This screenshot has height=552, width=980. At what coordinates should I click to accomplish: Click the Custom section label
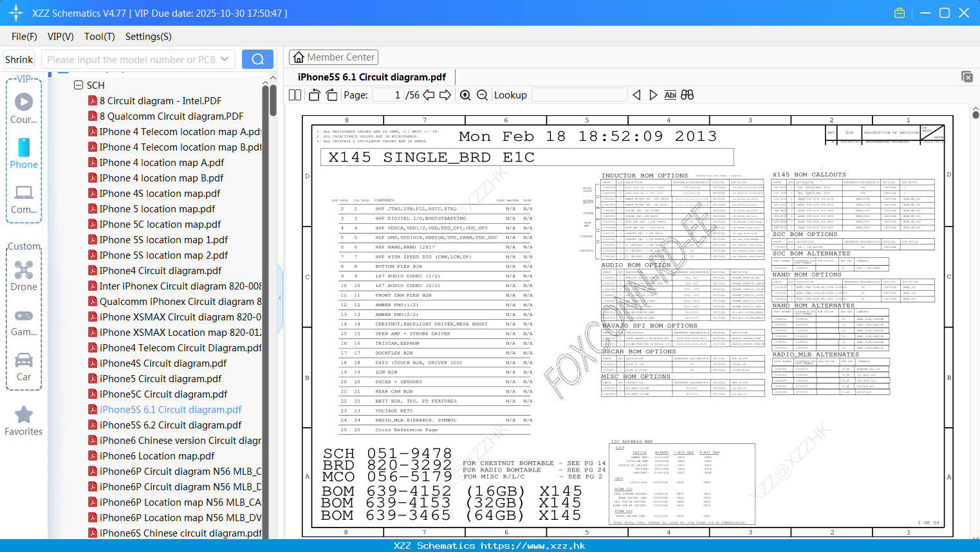pos(24,246)
